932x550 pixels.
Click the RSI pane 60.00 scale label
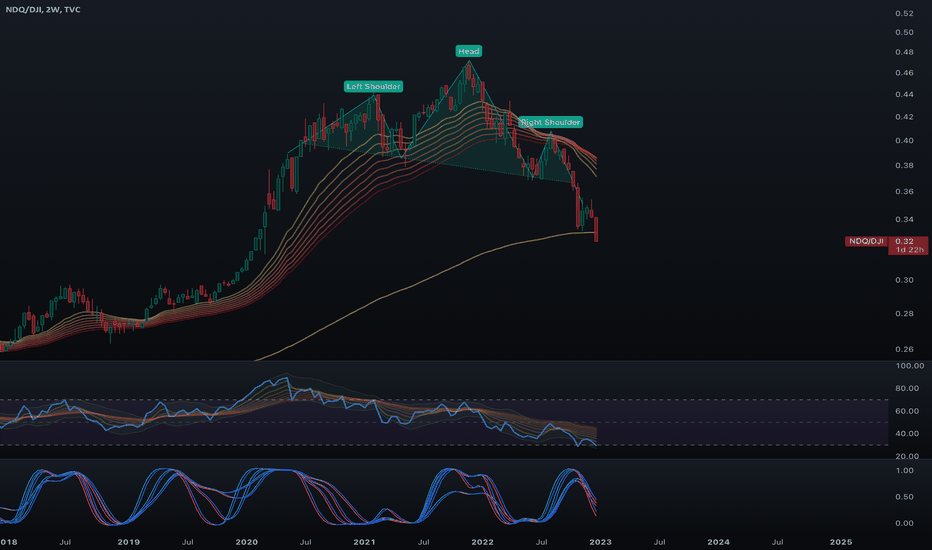coord(907,411)
